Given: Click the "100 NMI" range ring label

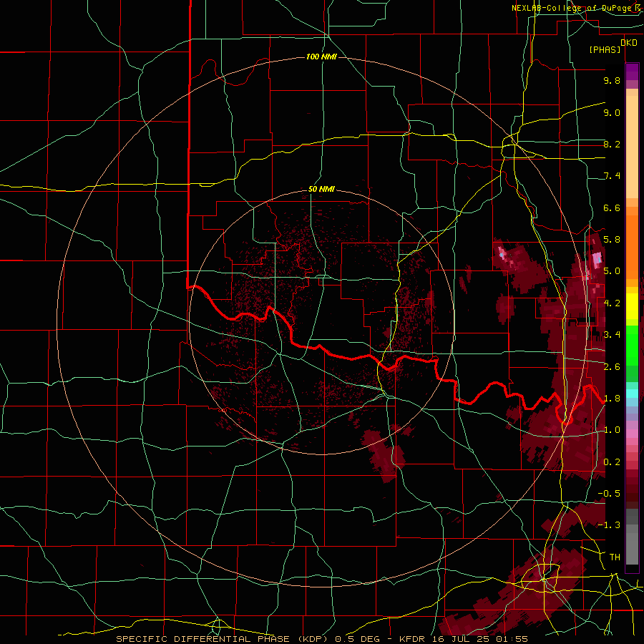Looking at the screenshot, I should 321,57.
